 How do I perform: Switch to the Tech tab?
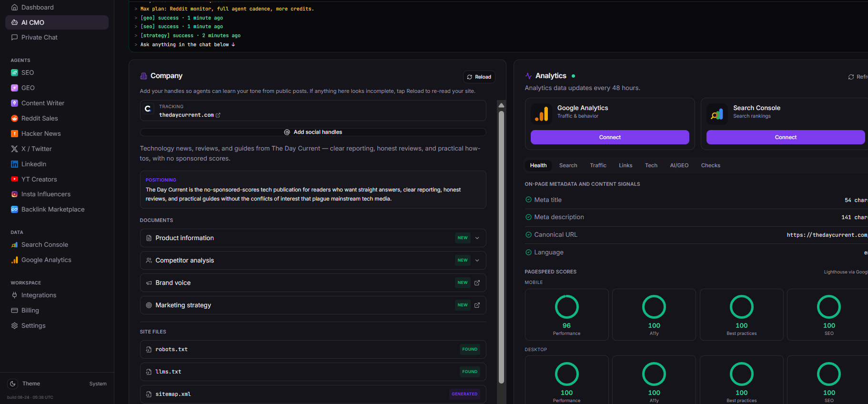click(651, 165)
